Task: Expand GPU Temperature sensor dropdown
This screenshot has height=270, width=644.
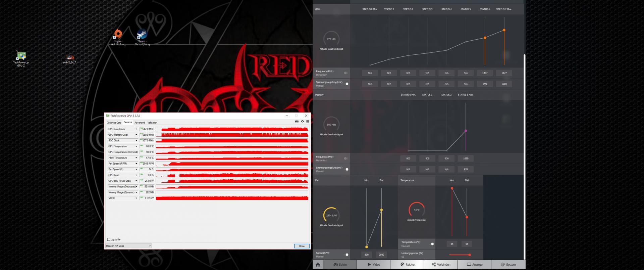Action: (x=136, y=146)
